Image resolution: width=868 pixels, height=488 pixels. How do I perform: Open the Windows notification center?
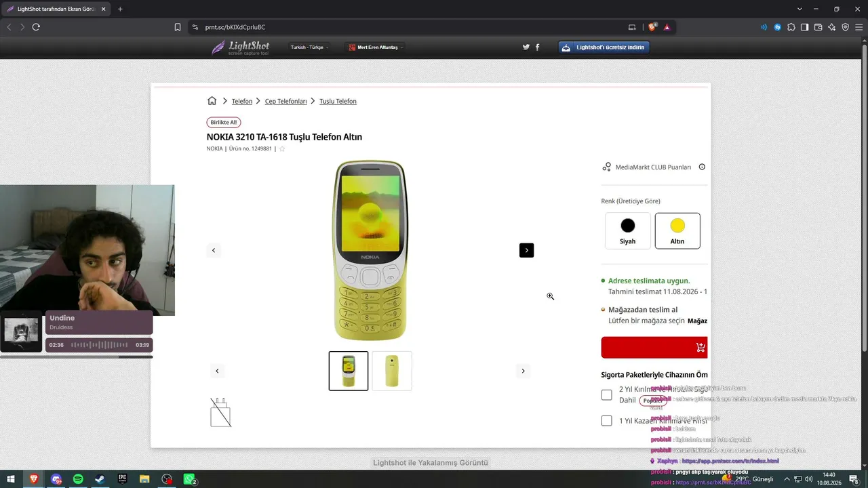tap(853, 479)
